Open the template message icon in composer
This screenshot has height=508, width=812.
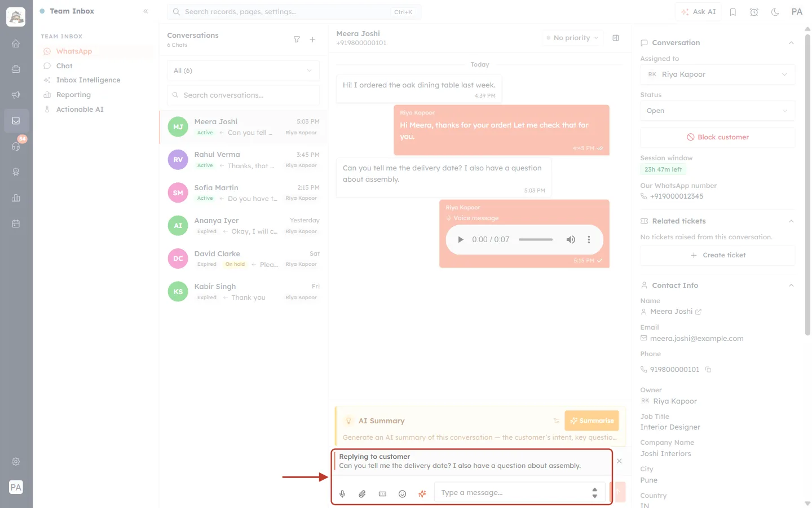click(x=382, y=493)
